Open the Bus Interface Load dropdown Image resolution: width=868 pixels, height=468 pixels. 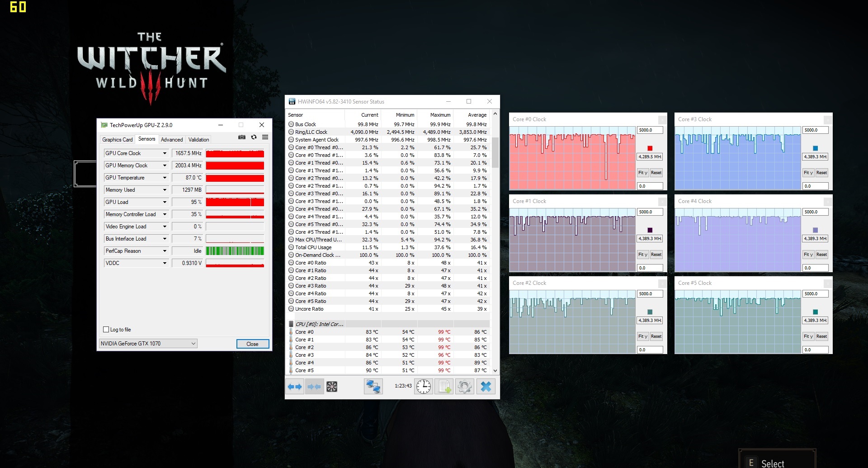coord(165,239)
